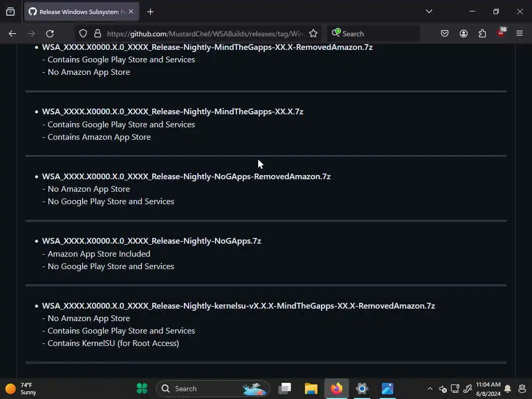Select the Release Windows Subsystem tab
Viewport: 532px width, 399px height.
[x=82, y=11]
